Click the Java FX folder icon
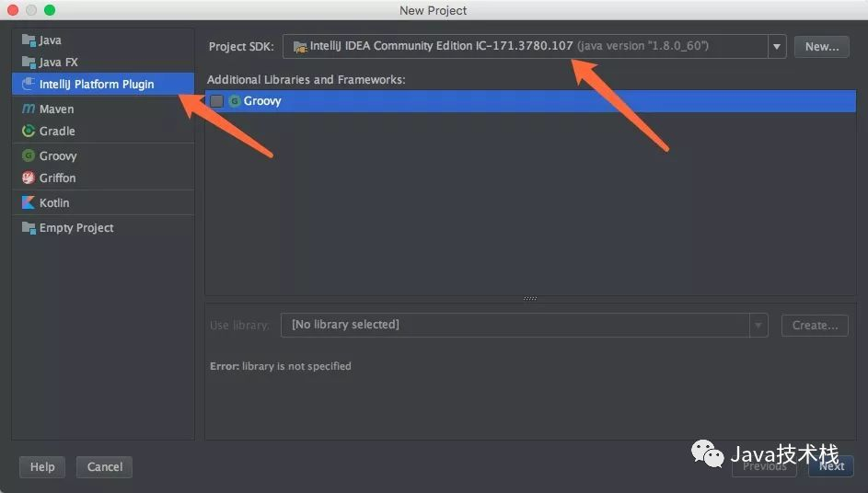 pyautogui.click(x=29, y=63)
